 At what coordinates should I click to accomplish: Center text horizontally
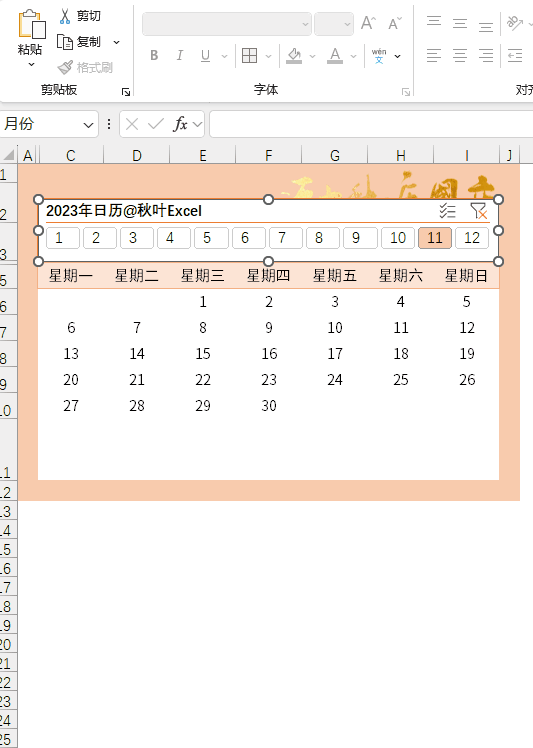point(460,56)
